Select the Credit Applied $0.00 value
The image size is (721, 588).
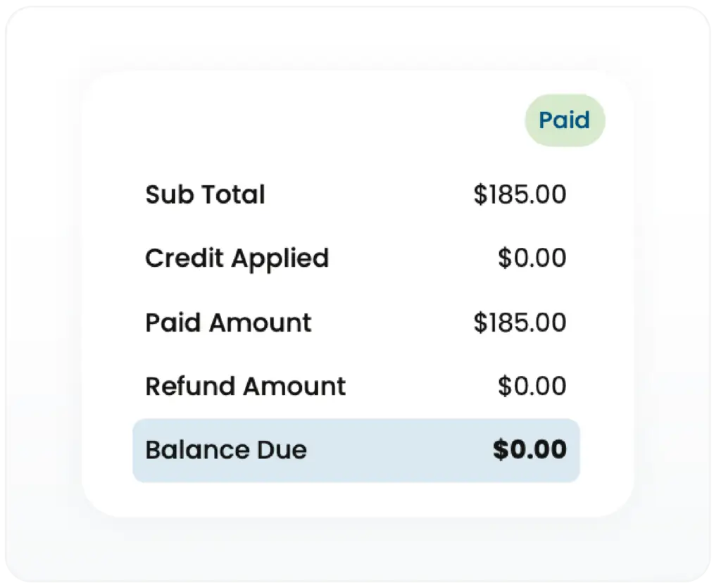[532, 258]
